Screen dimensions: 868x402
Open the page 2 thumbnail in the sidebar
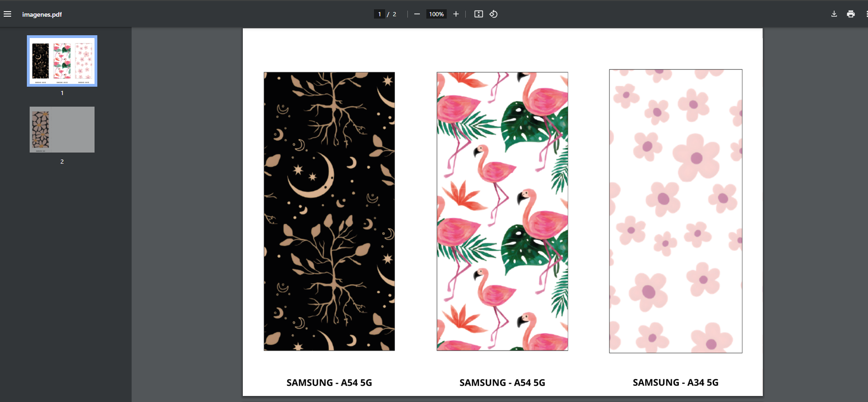click(x=62, y=130)
